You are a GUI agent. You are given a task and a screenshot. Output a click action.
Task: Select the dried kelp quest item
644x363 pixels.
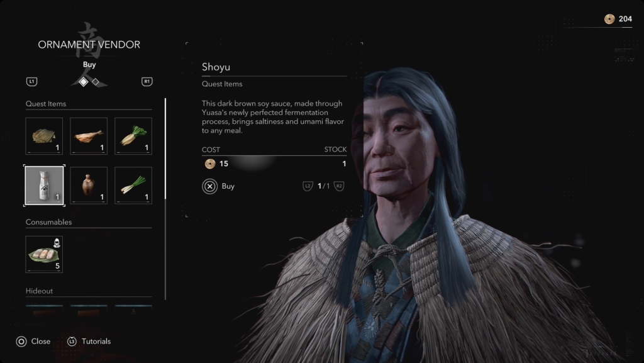(44, 136)
